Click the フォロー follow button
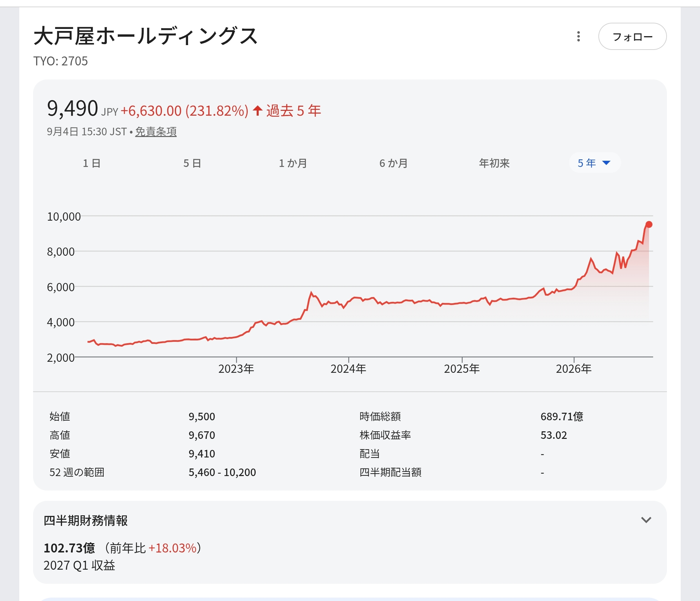This screenshot has width=700, height=601. point(632,36)
